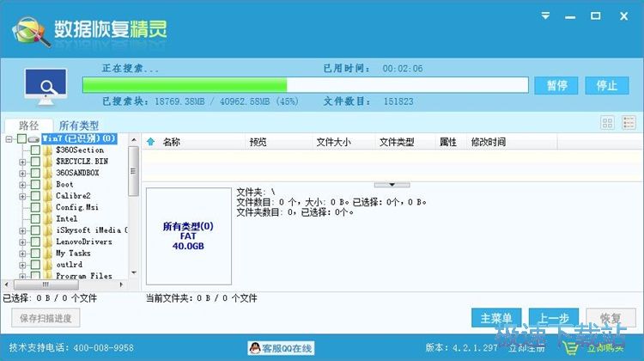Screen dimensions: 644x361
Task: Click the iSkysoft iMedia folder icon
Action: click(47, 230)
